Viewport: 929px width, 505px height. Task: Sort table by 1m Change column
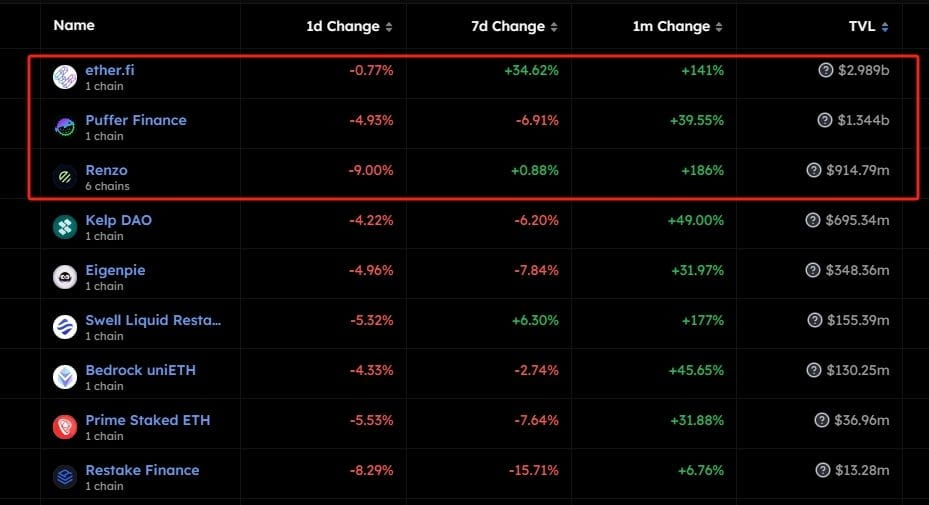click(679, 27)
